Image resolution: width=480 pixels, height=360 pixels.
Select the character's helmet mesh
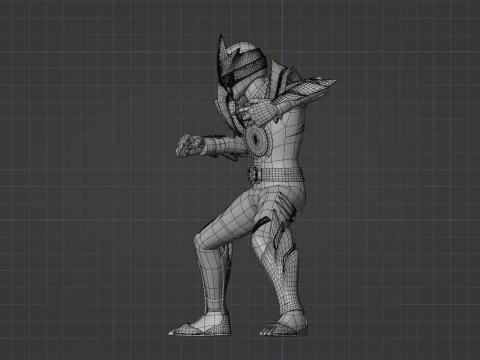coord(242,65)
